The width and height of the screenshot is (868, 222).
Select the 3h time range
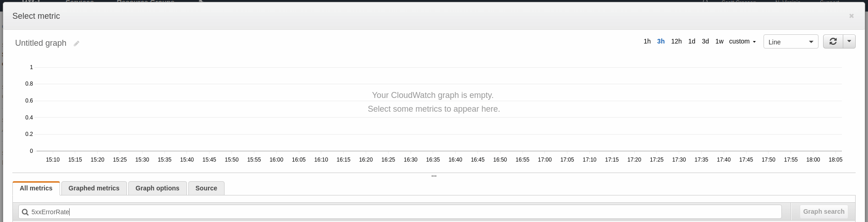coord(661,41)
